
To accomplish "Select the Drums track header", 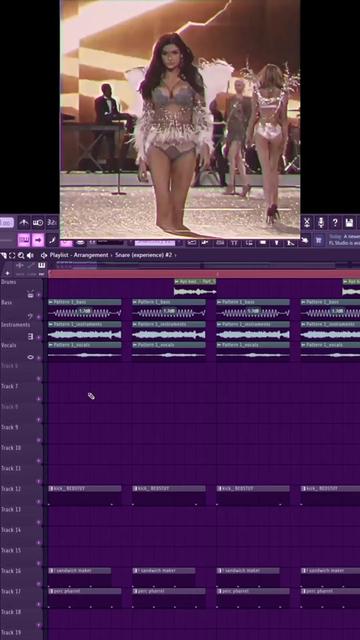I will 21,289.
